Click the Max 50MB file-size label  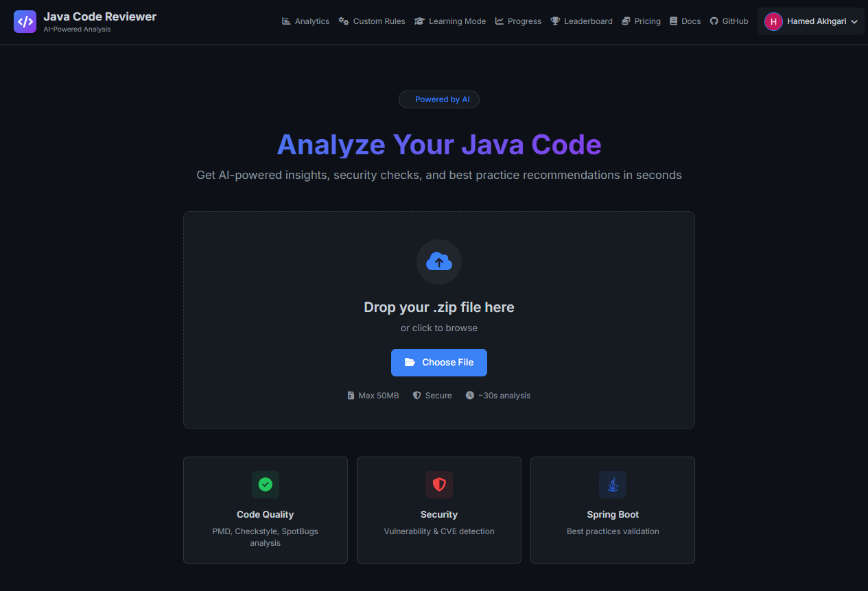(x=373, y=395)
